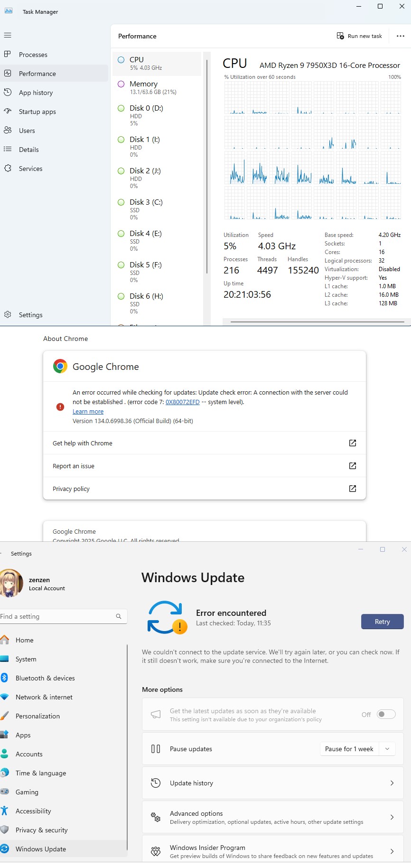The height and width of the screenshot is (868, 411).
Task: Click the CPU details horizontal scrollbar
Action: click(317, 321)
